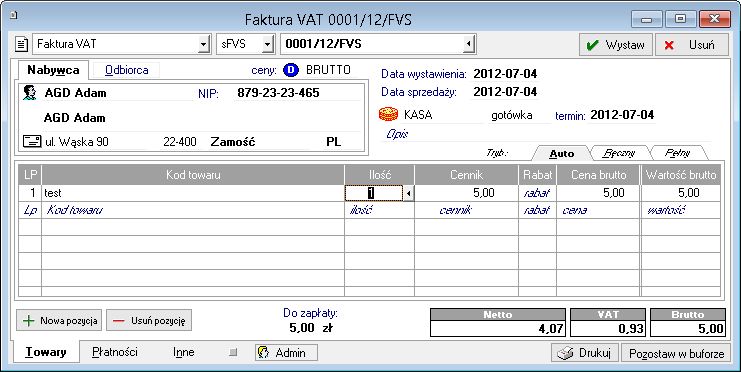Click the italic wartość placeholder in new row
The image size is (741, 372).
click(x=666, y=210)
